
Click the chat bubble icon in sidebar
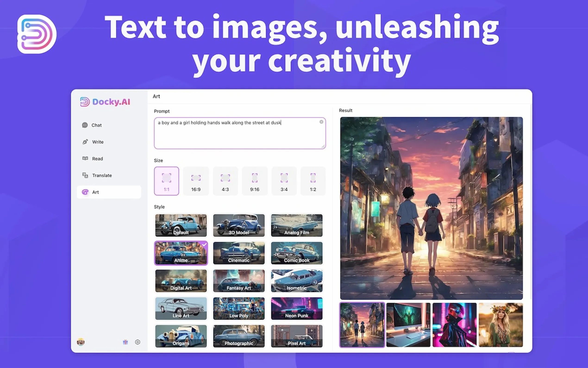84,125
